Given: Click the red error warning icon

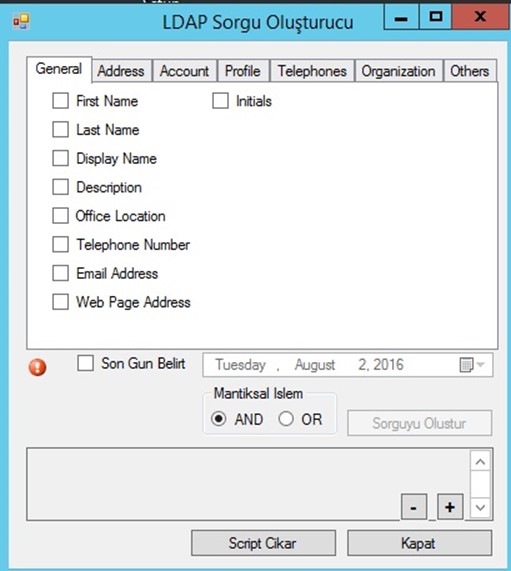Looking at the screenshot, I should pos(37,367).
